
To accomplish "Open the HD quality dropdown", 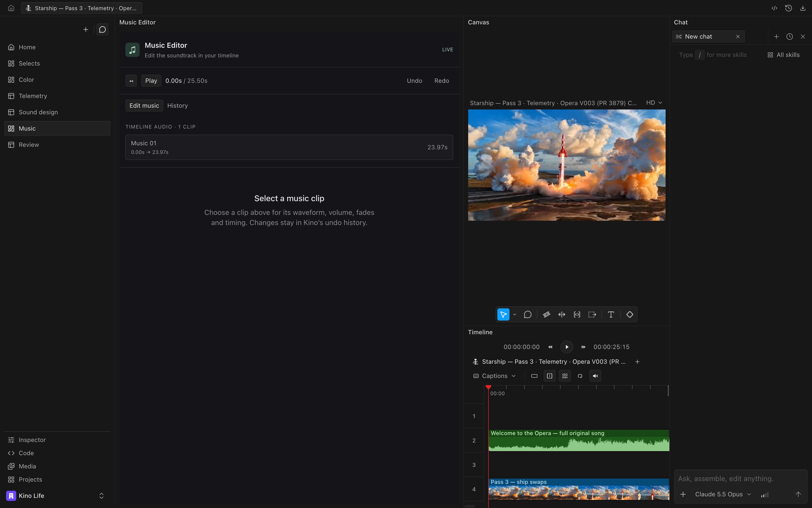I will [x=654, y=103].
